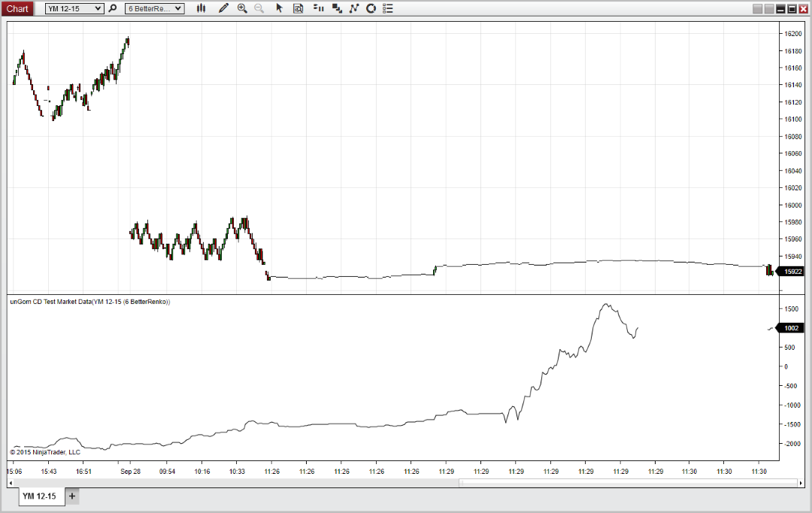812x513 pixels.
Task: Toggle the Data Box icon
Action: click(298, 8)
